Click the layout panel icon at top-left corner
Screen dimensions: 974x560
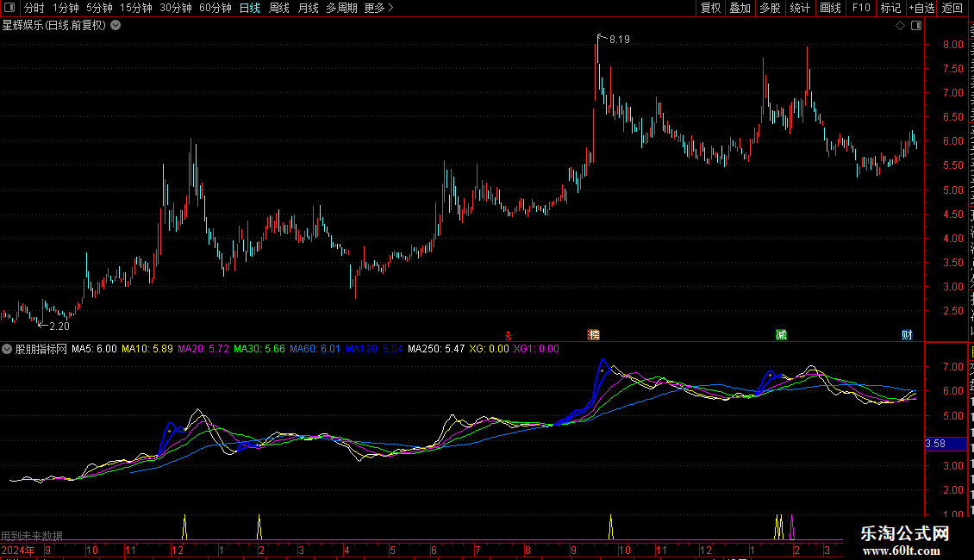[9, 8]
